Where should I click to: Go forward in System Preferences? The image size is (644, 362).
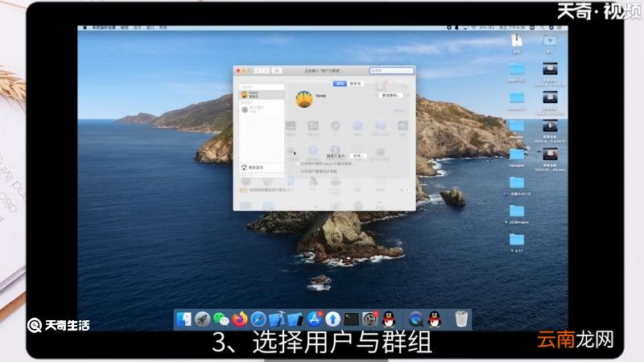(x=266, y=71)
